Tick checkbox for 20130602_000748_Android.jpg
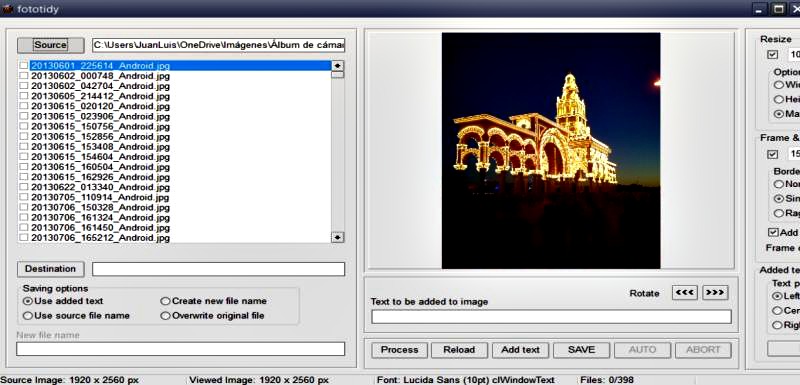The height and width of the screenshot is (385, 800). tap(23, 76)
